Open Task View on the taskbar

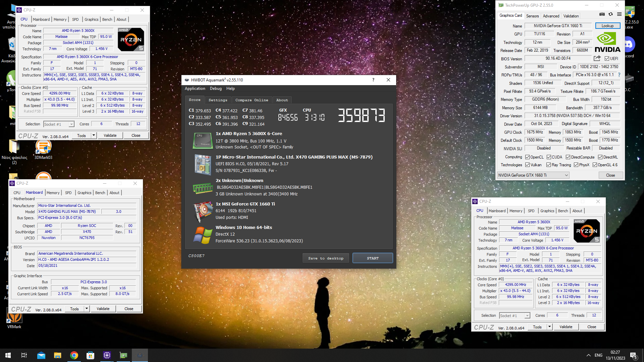click(x=24, y=355)
